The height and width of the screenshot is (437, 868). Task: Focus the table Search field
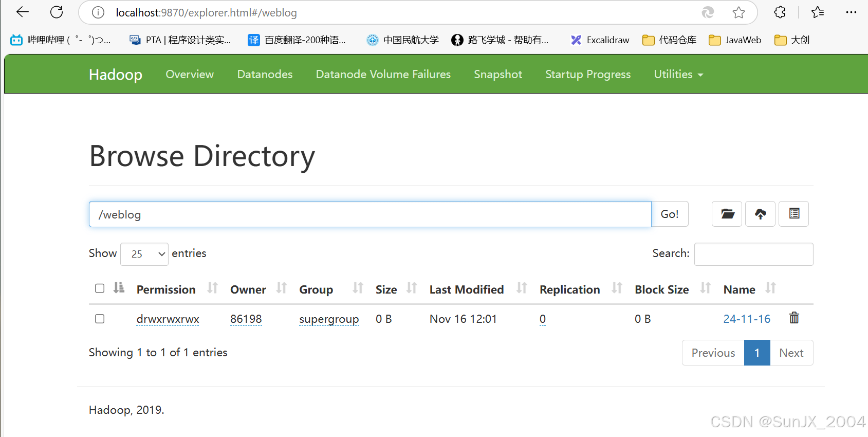(x=753, y=254)
